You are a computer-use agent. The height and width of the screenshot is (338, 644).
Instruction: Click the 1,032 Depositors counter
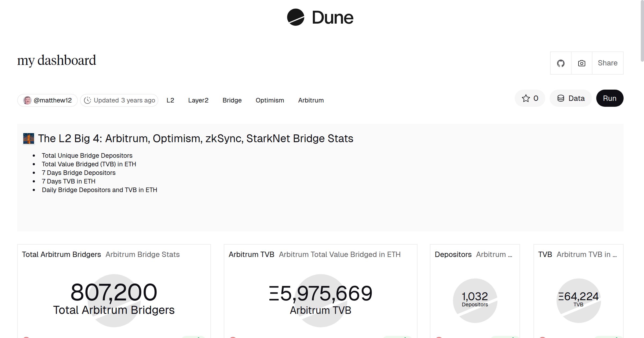click(474, 296)
